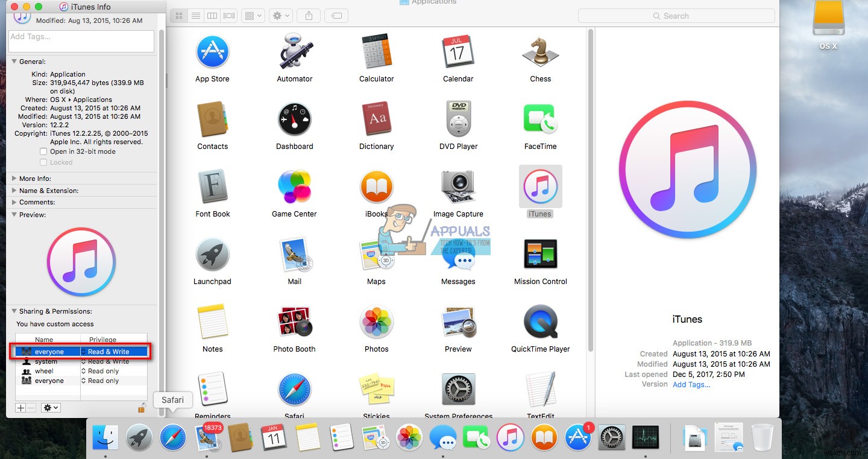Expand the More Info section
This screenshot has height=459, width=868.
pyautogui.click(x=13, y=178)
